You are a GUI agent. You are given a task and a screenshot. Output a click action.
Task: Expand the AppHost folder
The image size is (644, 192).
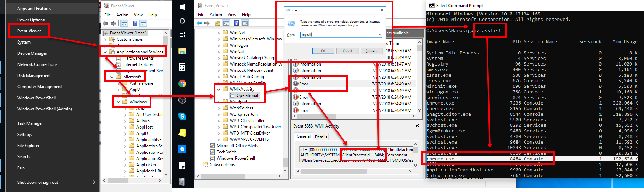tap(125, 127)
